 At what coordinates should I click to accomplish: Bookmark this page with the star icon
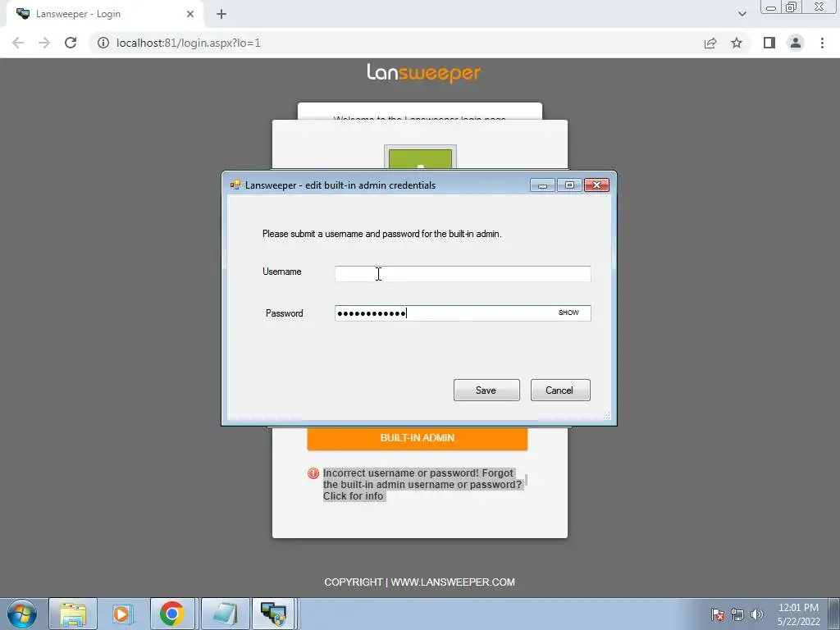tap(737, 43)
